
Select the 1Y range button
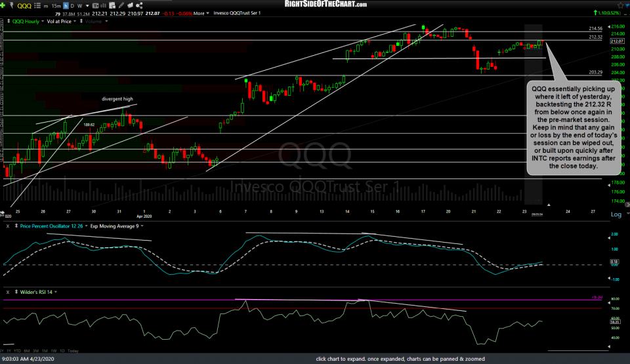[x=9, y=351]
